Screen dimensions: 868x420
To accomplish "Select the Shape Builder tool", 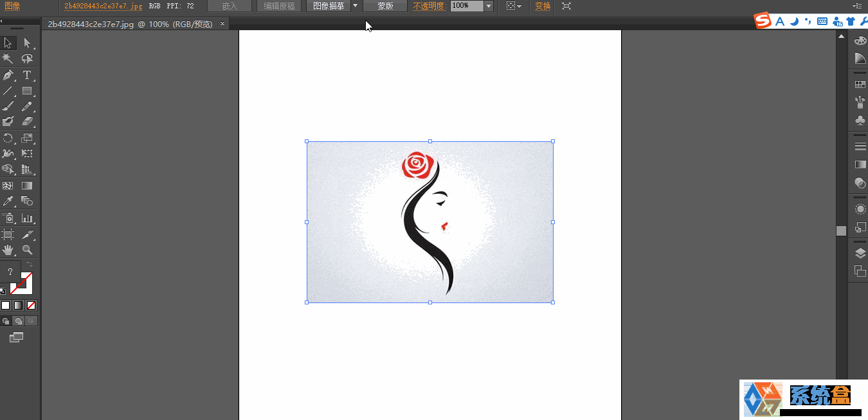I will (8, 170).
